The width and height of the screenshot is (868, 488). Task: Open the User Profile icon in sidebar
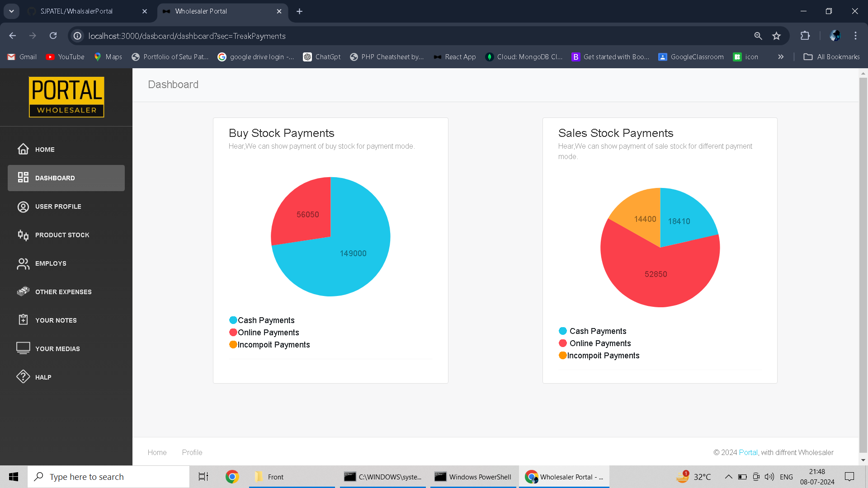click(x=23, y=206)
